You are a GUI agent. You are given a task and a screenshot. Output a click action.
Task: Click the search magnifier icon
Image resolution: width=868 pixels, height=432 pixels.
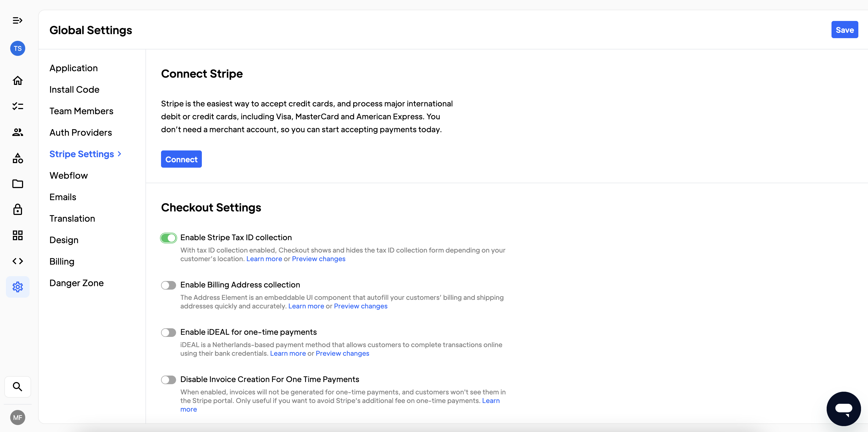click(x=17, y=387)
